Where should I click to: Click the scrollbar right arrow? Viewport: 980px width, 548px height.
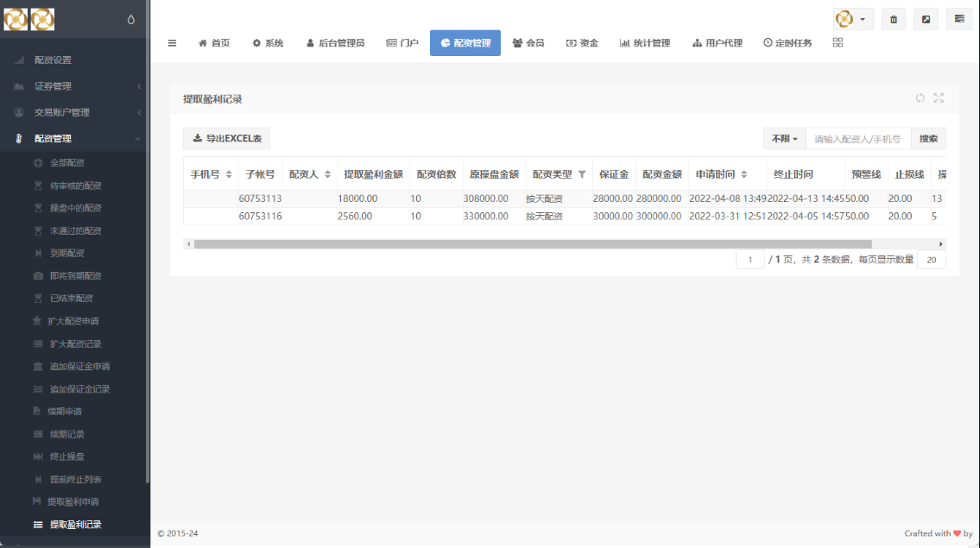coord(940,244)
